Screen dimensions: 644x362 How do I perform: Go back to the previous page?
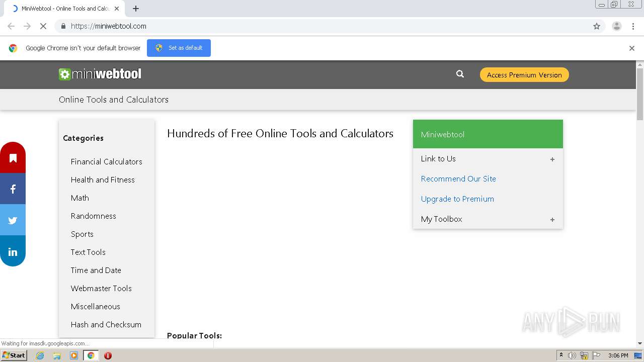(11, 26)
